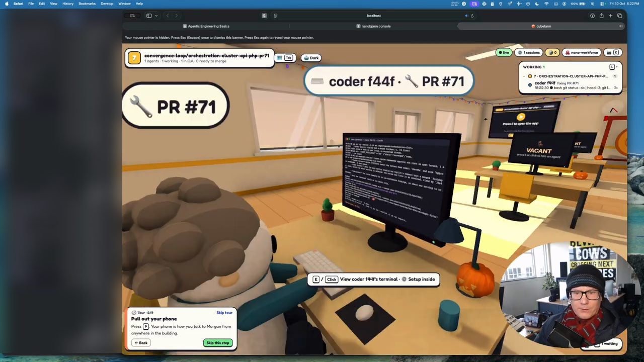Collapse the Orchestration-Cluster-API-PHP group row

(x=571, y=76)
